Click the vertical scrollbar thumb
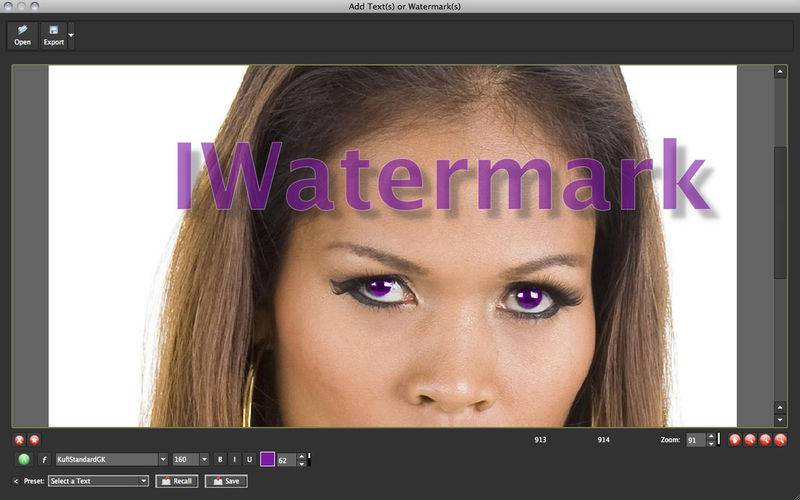Viewport: 800px width, 500px height. (x=780, y=213)
